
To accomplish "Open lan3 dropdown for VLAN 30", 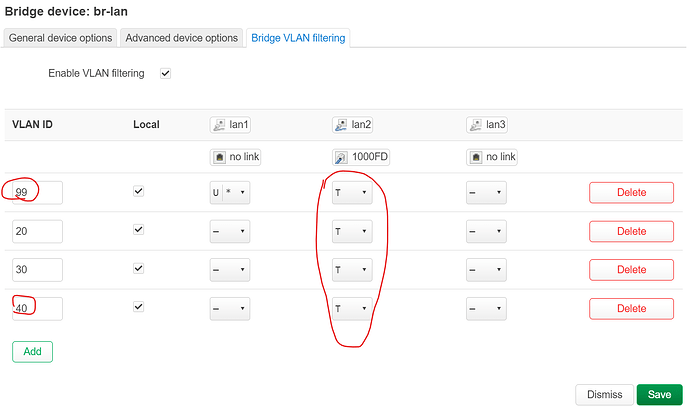I will point(486,270).
